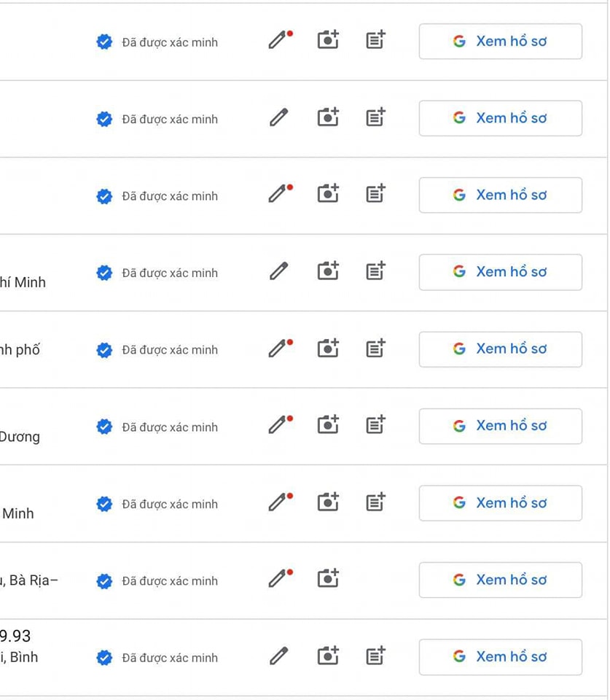Open the camera add-photo icon on the "Bà Rịa–" row
Screen dimensions: 610x700
click(327, 578)
